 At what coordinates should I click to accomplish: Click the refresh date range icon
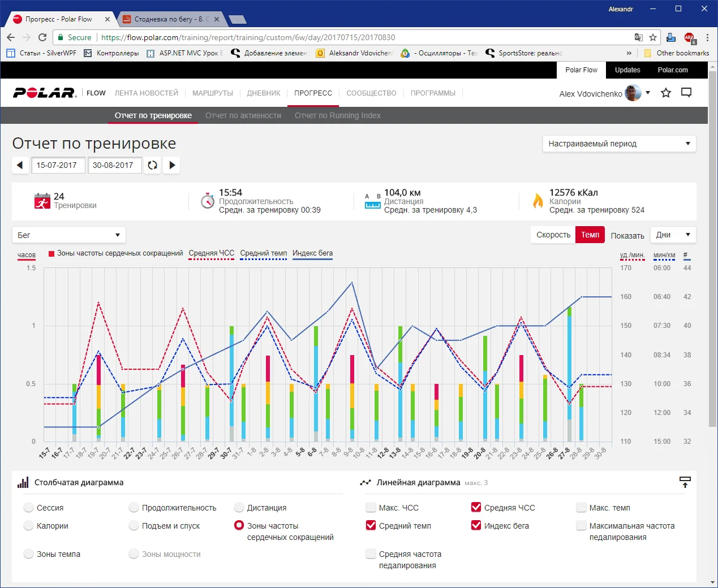152,165
